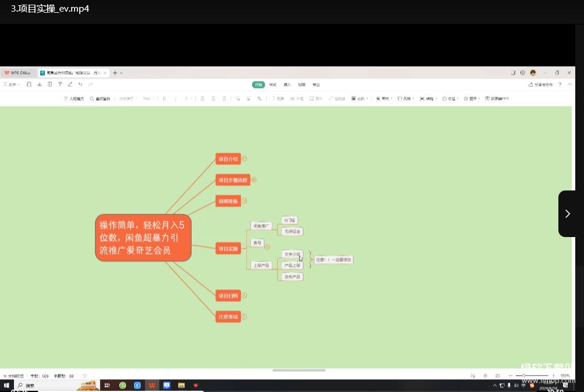Click 分享与协作 share button
Screen dimensions: 584x392
click(541, 84)
